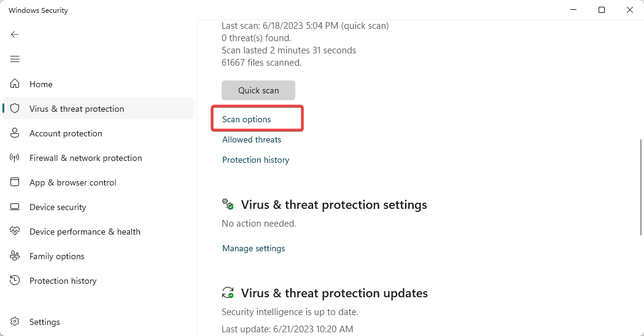This screenshot has width=644, height=336.
Task: Open Manage settings link
Action: coord(254,249)
